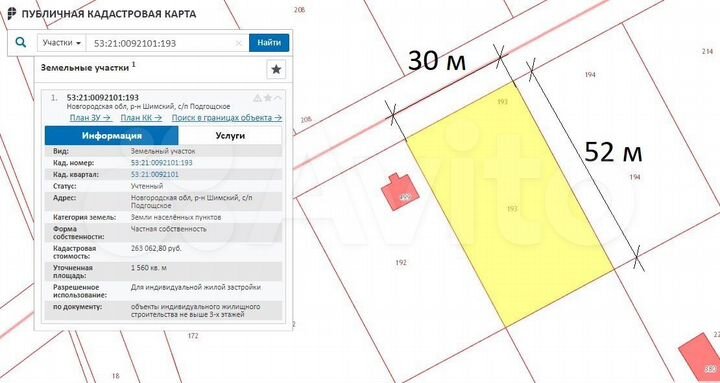Click the Вид value Земельный участок

[163, 151]
